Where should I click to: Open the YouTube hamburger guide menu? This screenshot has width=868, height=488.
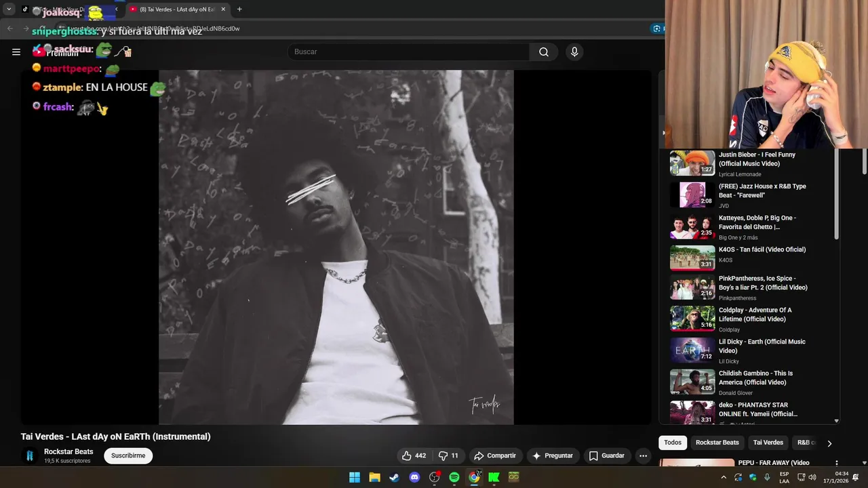click(x=16, y=52)
